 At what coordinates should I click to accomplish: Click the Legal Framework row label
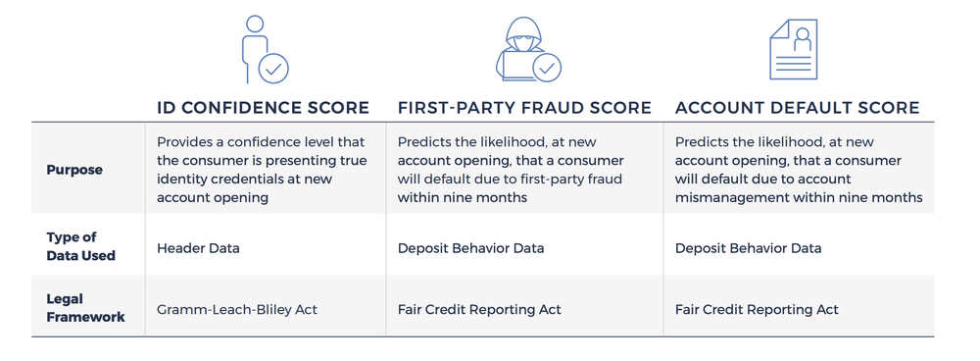85,308
